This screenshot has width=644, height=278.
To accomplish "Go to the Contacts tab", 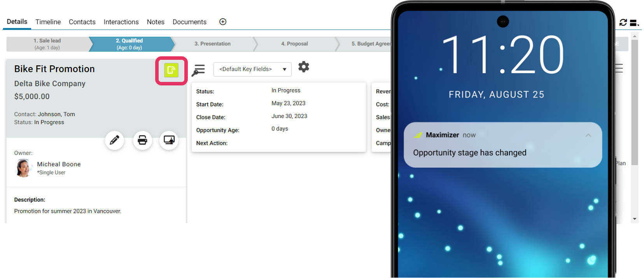I will [82, 22].
